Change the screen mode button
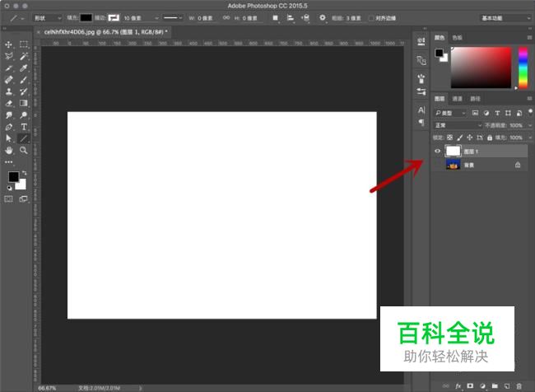This screenshot has height=392, width=535. [24, 199]
